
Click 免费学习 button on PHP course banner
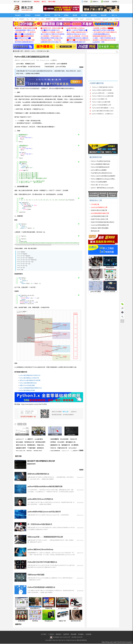(76, 82)
